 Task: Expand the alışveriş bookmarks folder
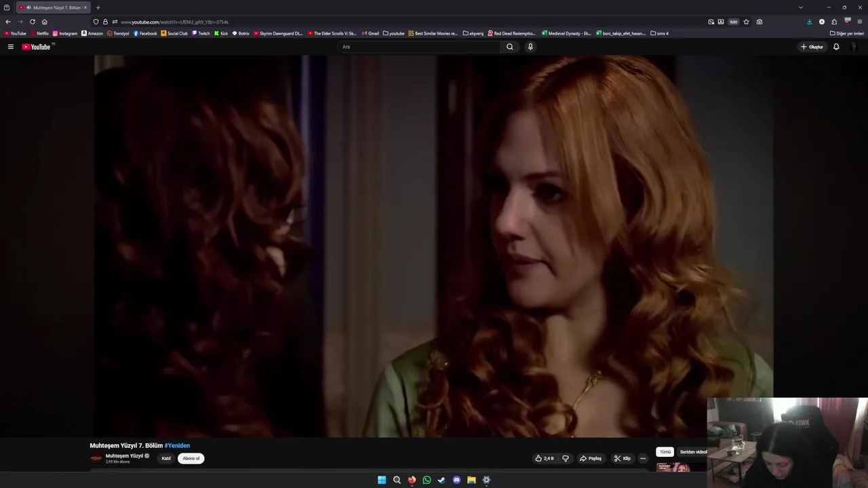coord(473,33)
